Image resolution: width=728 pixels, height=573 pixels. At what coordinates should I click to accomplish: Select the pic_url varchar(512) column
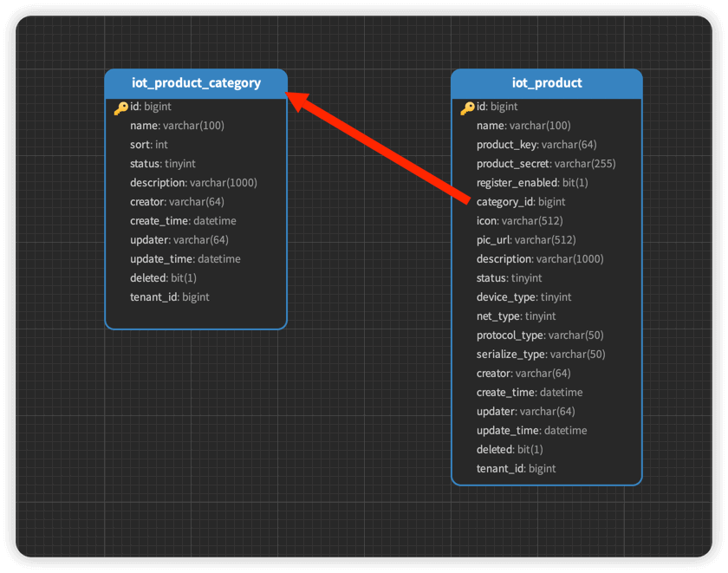[x=525, y=240]
